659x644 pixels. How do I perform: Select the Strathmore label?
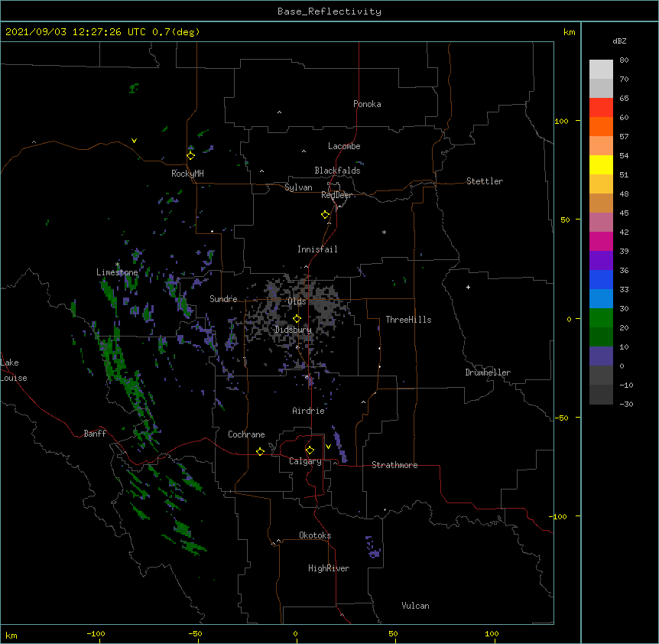(x=394, y=465)
